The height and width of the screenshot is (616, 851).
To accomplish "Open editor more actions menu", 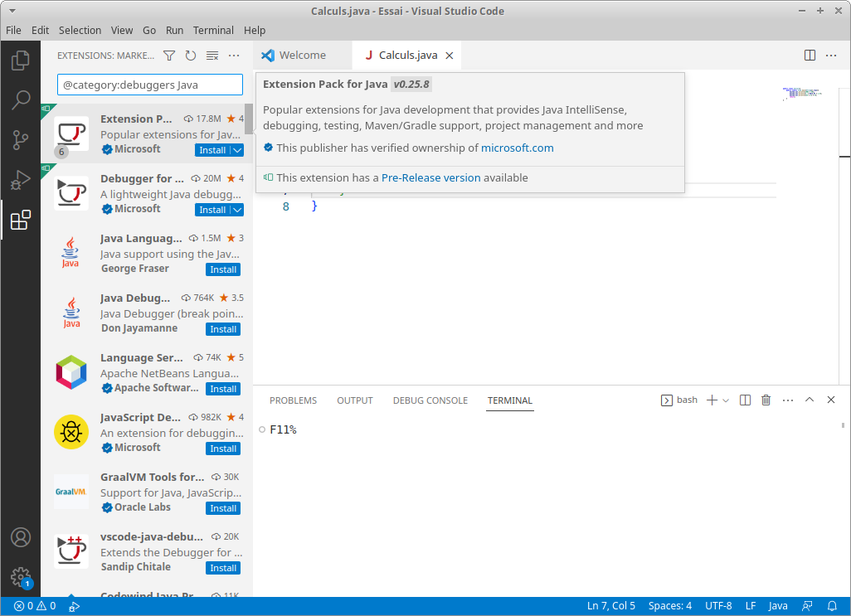I will pos(831,56).
